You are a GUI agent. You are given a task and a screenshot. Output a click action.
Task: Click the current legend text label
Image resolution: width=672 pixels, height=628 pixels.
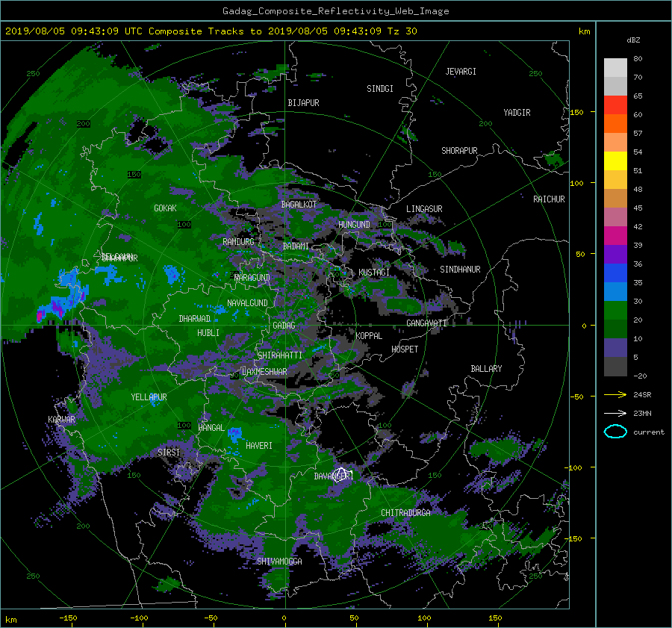pos(649,432)
